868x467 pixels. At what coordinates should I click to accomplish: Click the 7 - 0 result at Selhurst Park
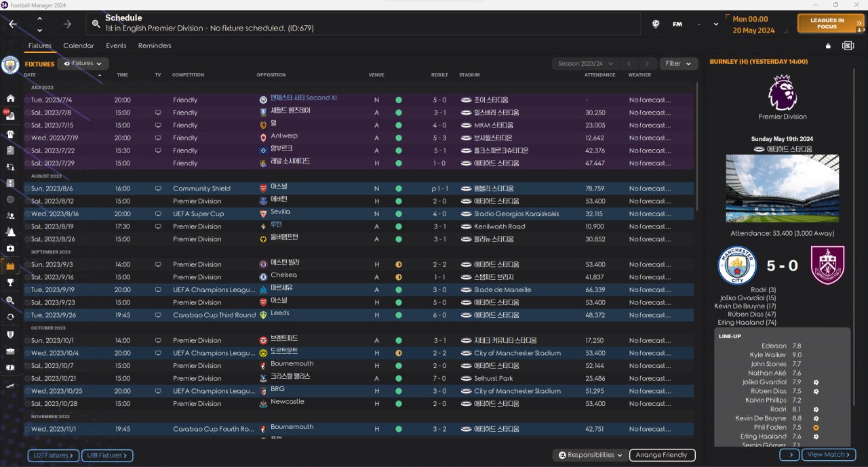[x=439, y=378]
